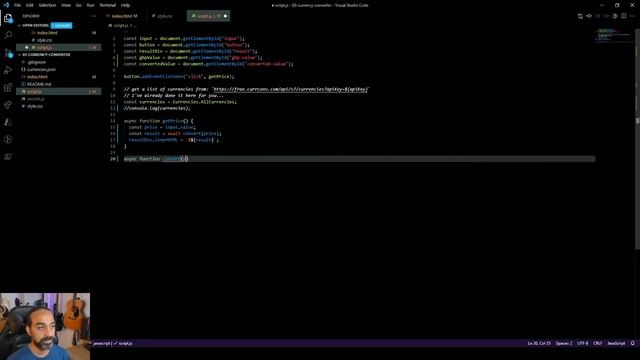Screen dimensions: 640x360
Task: Click the round preview icon in editor toolbar
Action: coord(615,16)
